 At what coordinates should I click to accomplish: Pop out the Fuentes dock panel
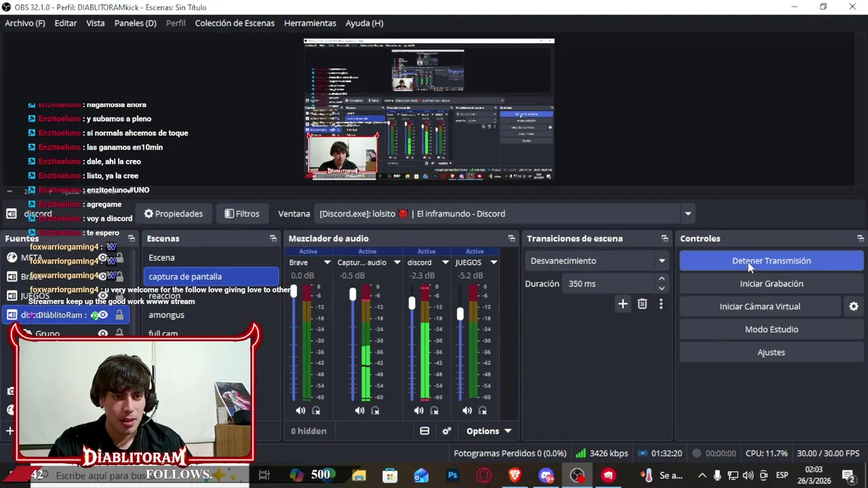tap(131, 239)
